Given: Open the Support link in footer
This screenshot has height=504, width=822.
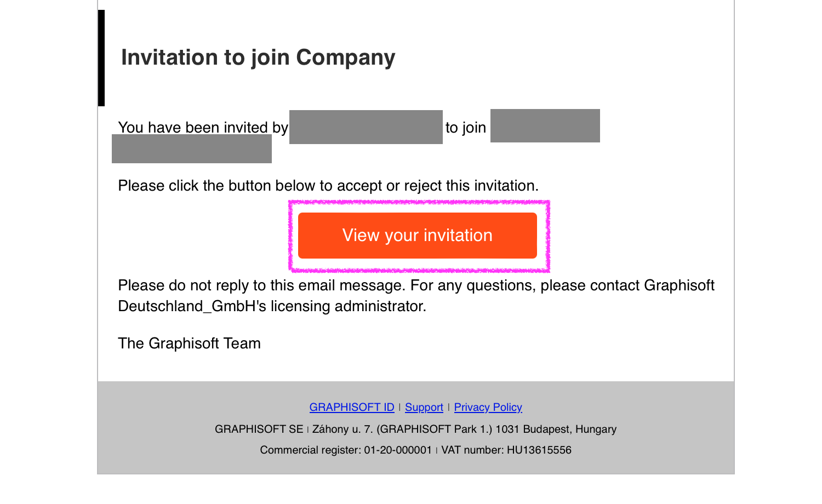Looking at the screenshot, I should 424,407.
